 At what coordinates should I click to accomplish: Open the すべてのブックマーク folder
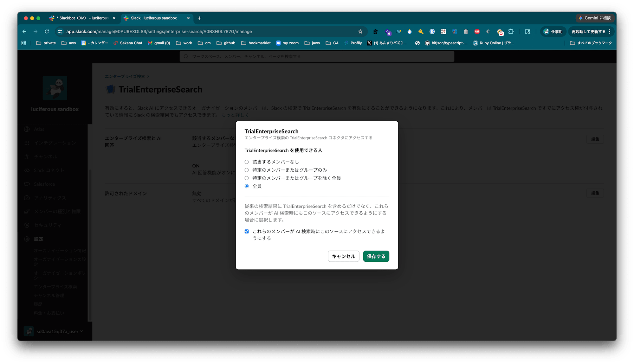(591, 43)
